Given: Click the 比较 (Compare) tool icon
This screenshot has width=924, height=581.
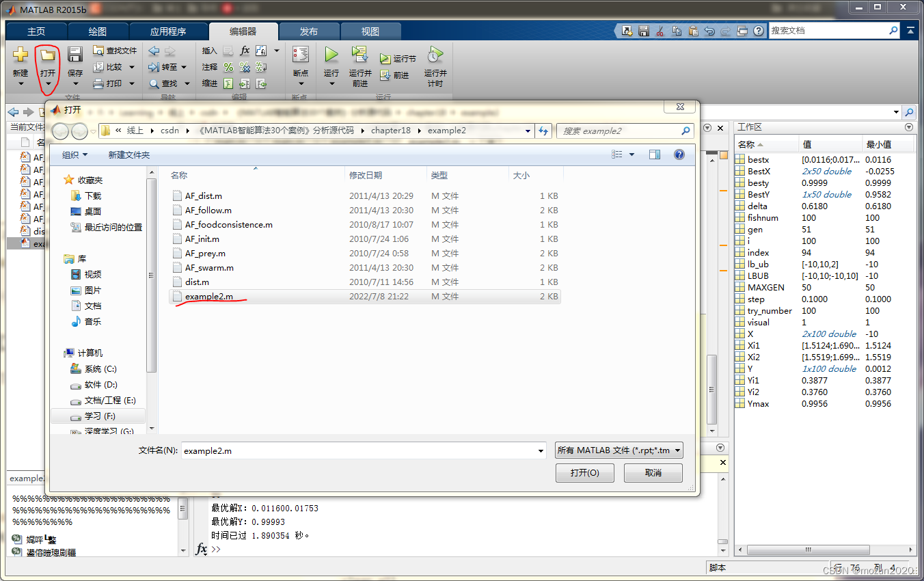Looking at the screenshot, I should coord(98,67).
